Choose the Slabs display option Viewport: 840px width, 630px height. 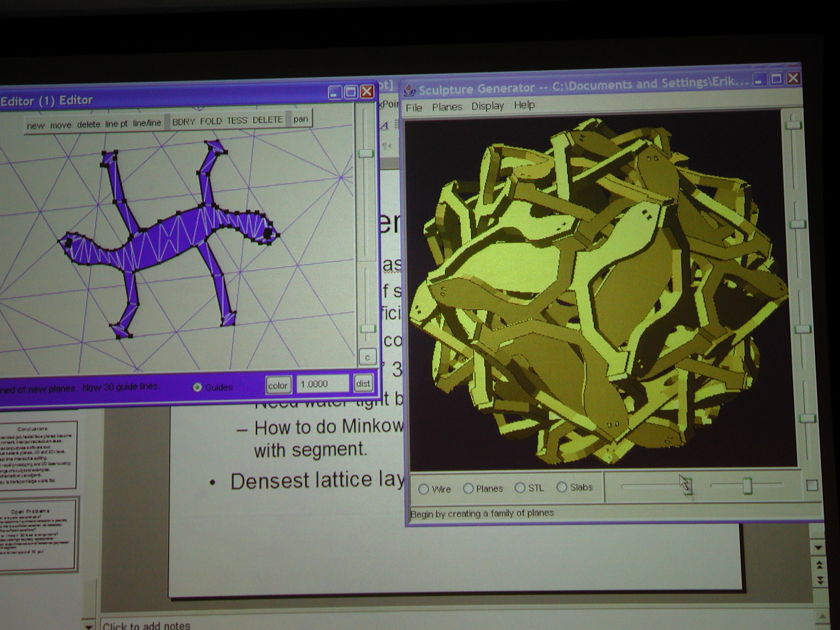562,487
